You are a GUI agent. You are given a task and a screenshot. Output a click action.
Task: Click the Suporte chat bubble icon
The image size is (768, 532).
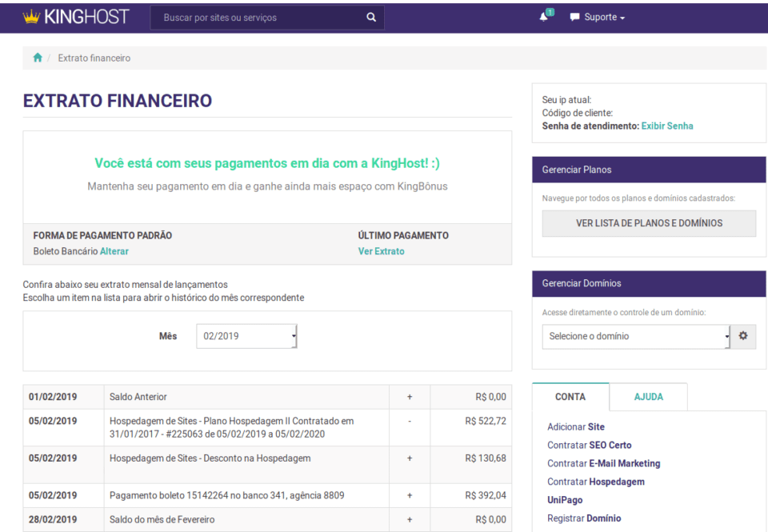(x=574, y=17)
